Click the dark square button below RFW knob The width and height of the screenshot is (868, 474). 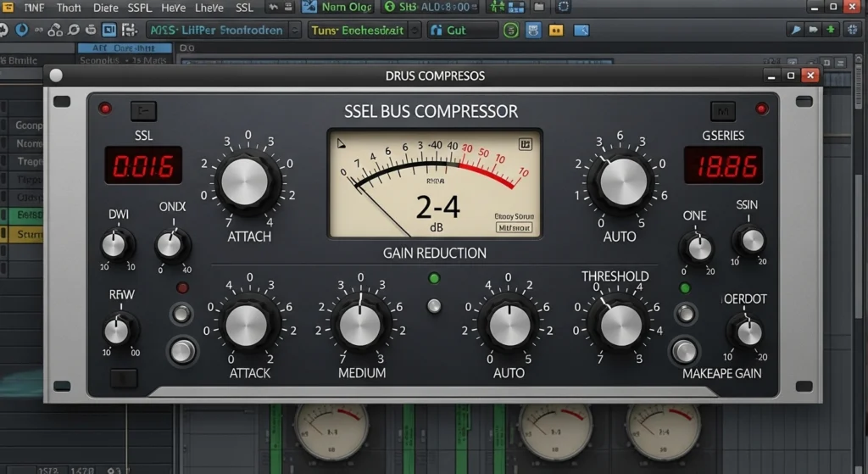pos(124,379)
